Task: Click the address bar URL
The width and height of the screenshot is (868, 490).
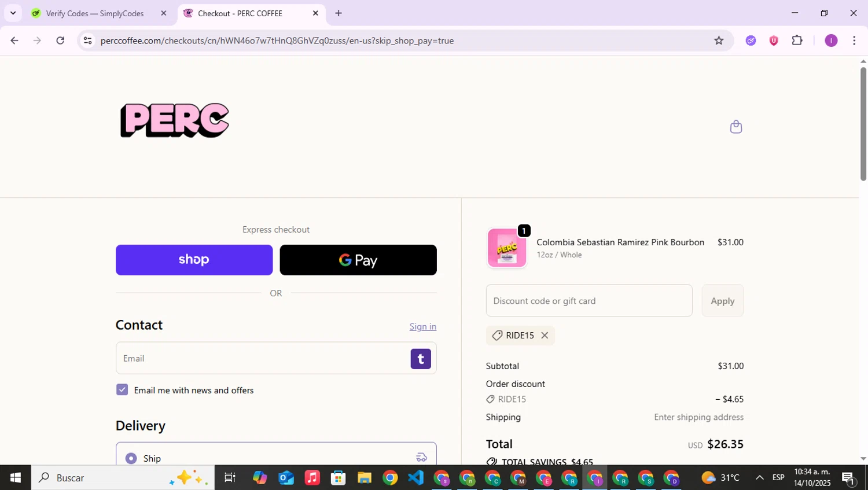Action: point(277,40)
